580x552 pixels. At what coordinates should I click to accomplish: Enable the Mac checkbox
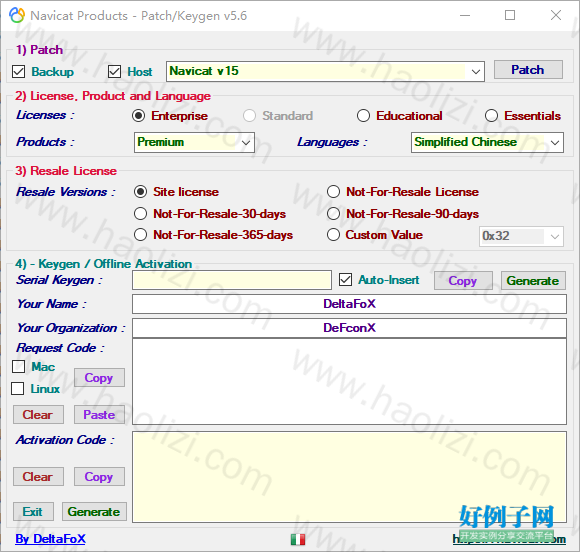pos(18,367)
